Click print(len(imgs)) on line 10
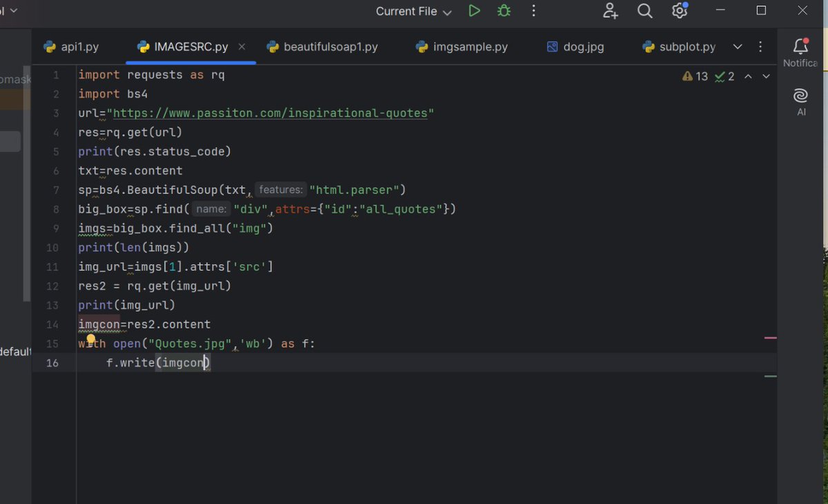The image size is (828, 504). click(133, 247)
